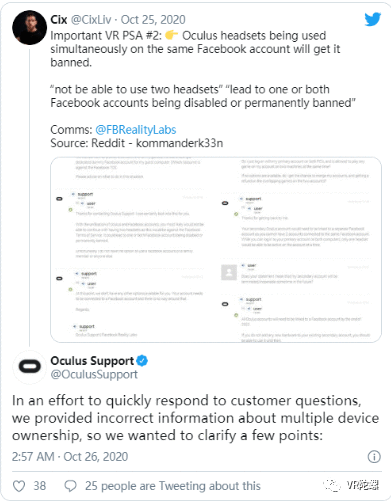
Task: Click the Oculus Support display name
Action: click(x=92, y=361)
